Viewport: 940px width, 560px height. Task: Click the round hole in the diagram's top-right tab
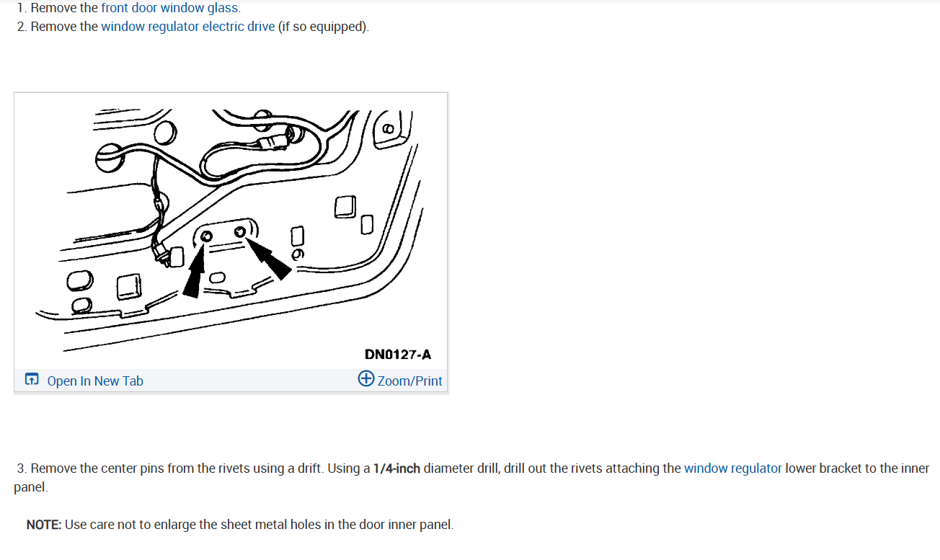click(x=389, y=130)
